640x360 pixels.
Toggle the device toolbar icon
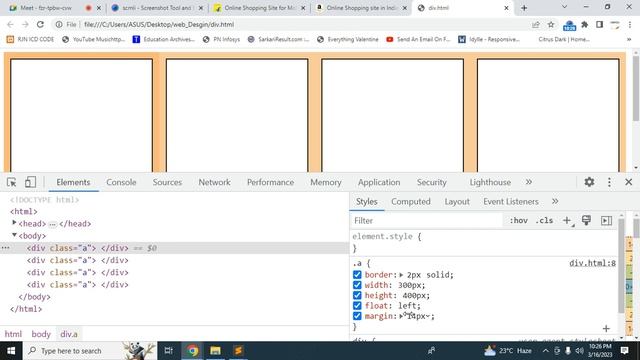tap(30, 182)
